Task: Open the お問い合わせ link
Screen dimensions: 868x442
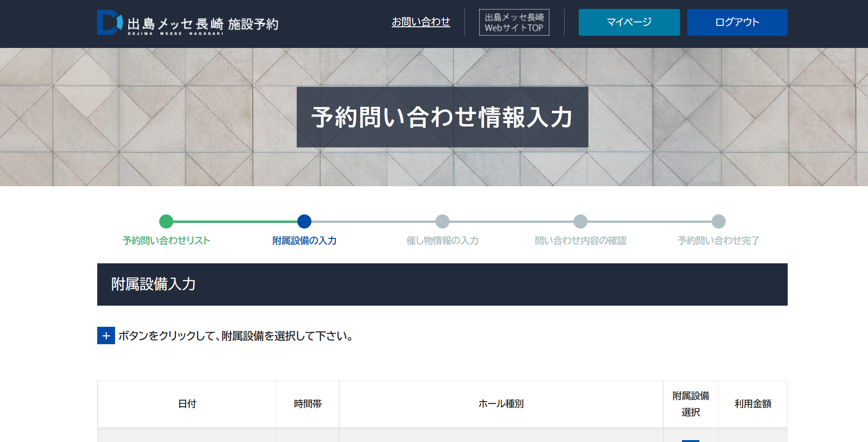Action: pyautogui.click(x=420, y=22)
